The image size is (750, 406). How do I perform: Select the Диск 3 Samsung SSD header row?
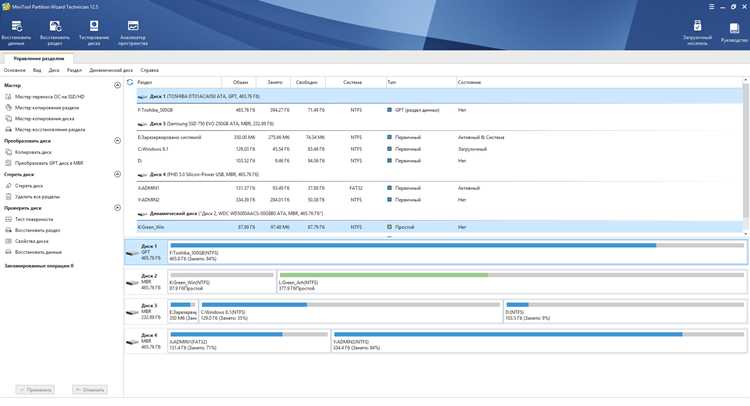[439, 123]
